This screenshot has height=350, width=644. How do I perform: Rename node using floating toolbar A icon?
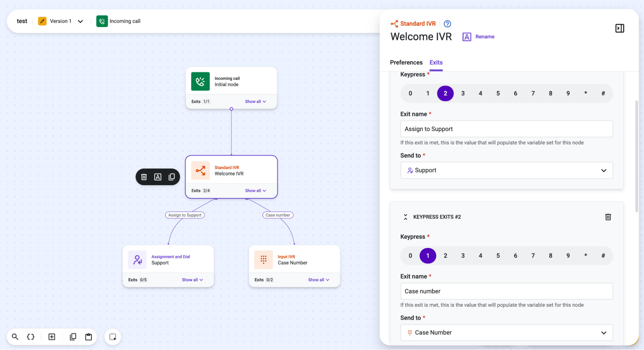tap(158, 177)
